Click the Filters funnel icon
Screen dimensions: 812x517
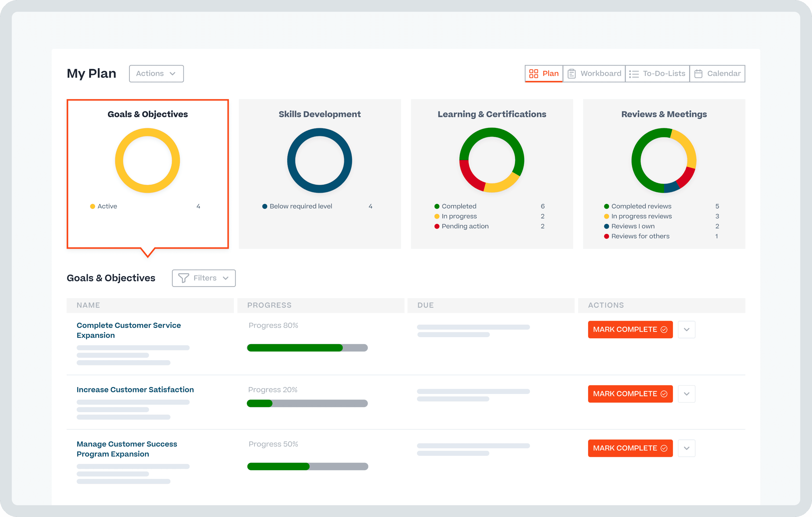tap(183, 278)
